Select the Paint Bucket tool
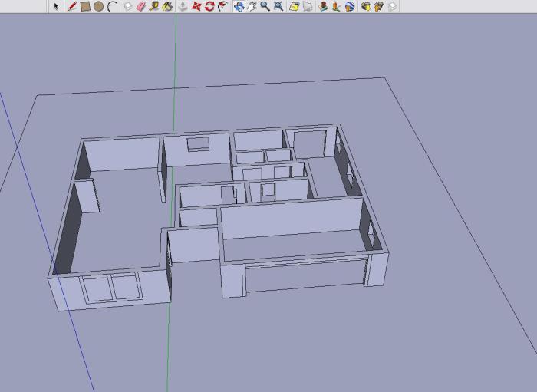The height and width of the screenshot is (392, 537). pos(166,6)
